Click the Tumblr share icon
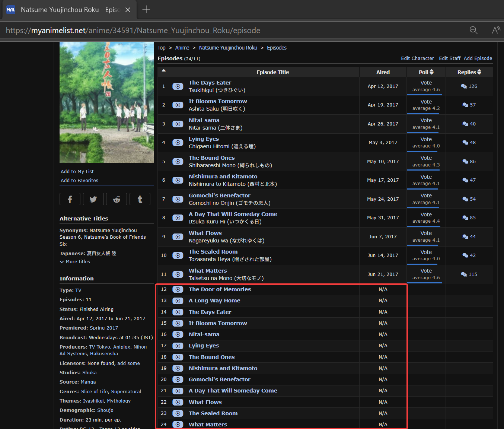This screenshot has height=429, width=504. 140,199
